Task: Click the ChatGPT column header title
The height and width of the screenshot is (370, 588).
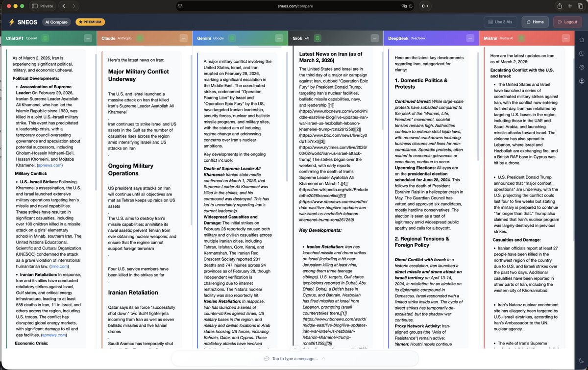Action: pos(15,38)
